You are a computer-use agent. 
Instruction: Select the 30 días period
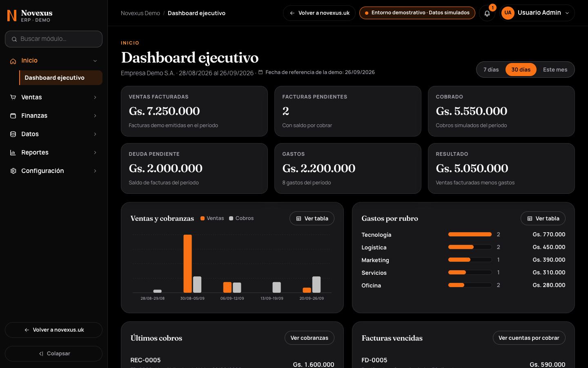click(x=521, y=70)
